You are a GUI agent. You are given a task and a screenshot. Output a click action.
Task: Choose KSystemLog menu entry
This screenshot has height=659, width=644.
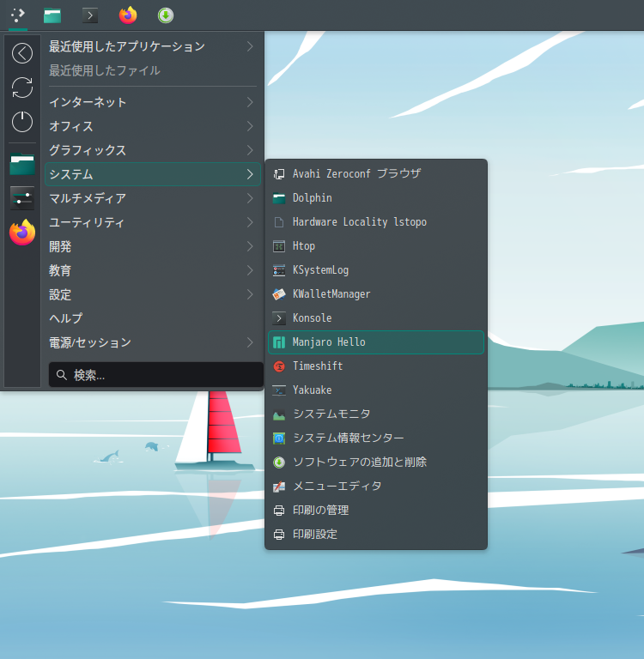[376, 270]
